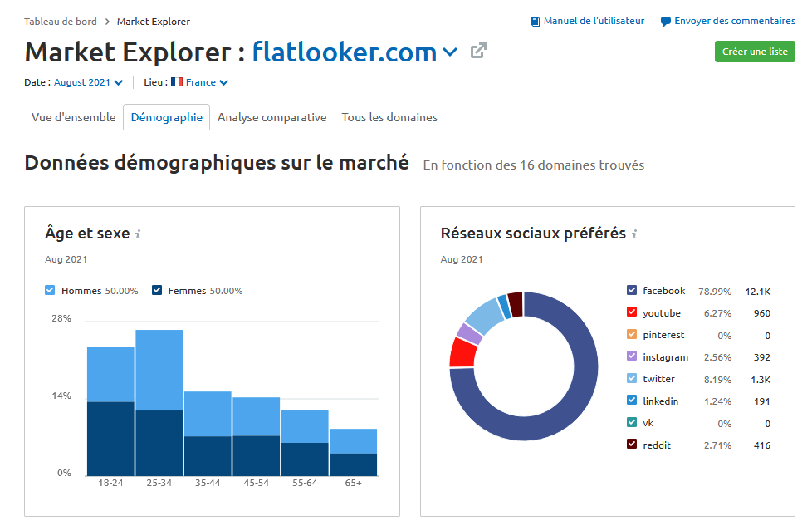Toggle the reddit checkbox

(x=632, y=445)
